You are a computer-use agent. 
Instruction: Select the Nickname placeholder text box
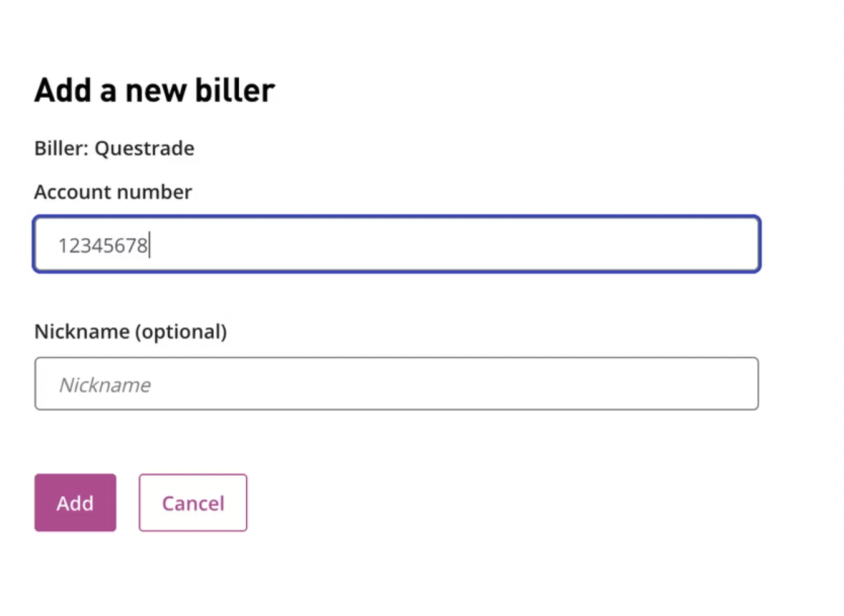pos(396,384)
